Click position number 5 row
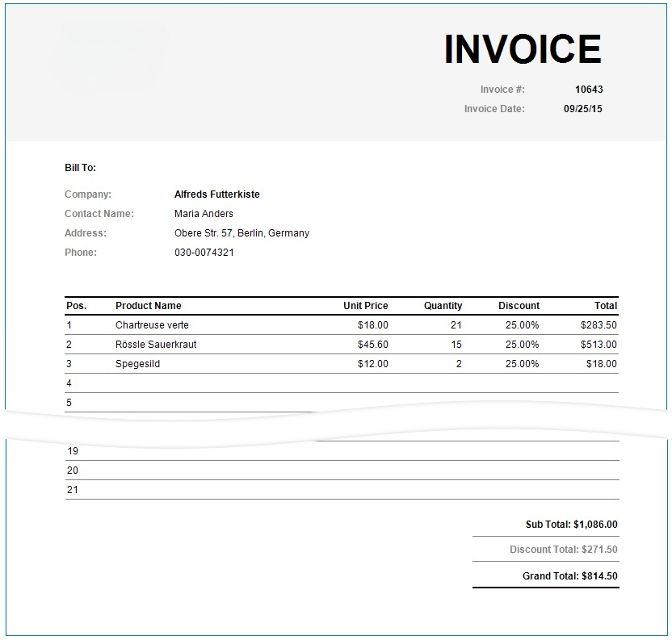Screen dimensions: 672x640 [342, 402]
